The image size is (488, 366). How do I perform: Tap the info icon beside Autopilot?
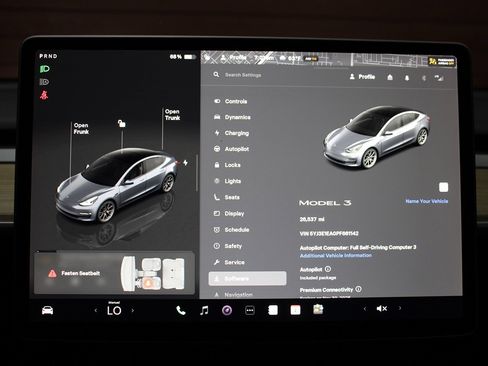328,269
